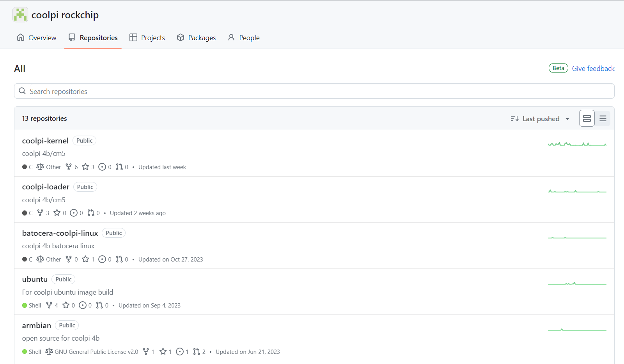Click the armbian activity sparkline graph
This screenshot has width=624, height=364.
(x=577, y=330)
